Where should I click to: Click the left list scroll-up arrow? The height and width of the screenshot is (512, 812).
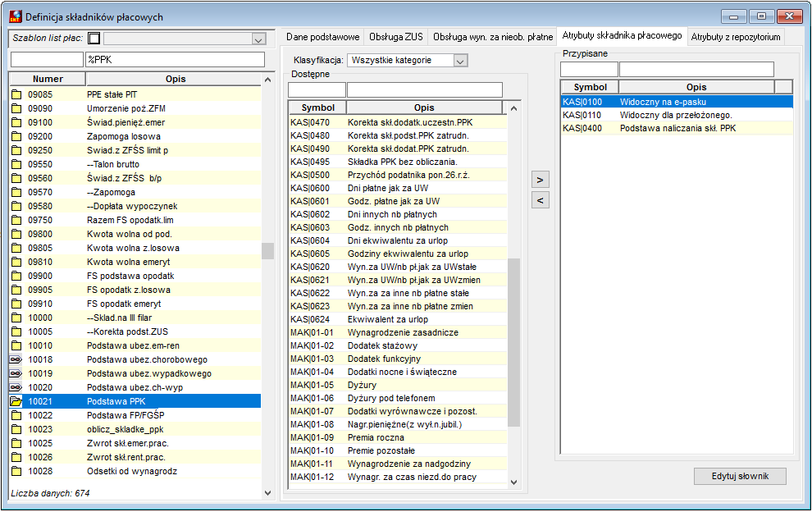pos(267,80)
